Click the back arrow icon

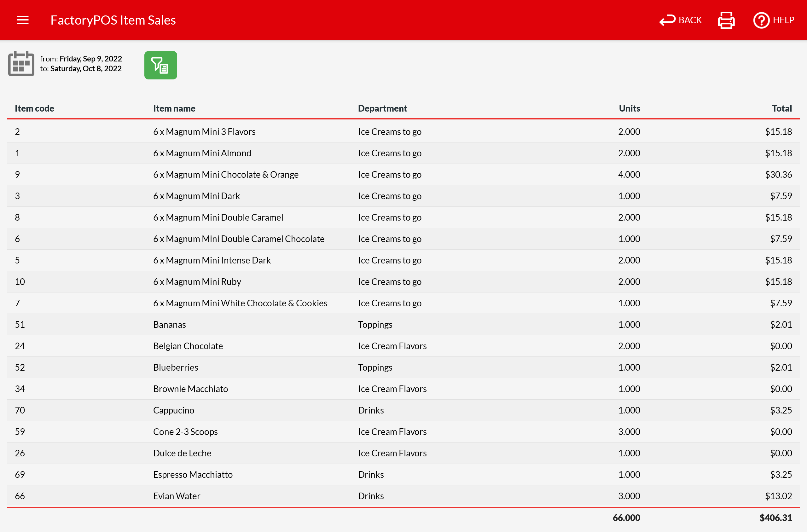coord(667,20)
